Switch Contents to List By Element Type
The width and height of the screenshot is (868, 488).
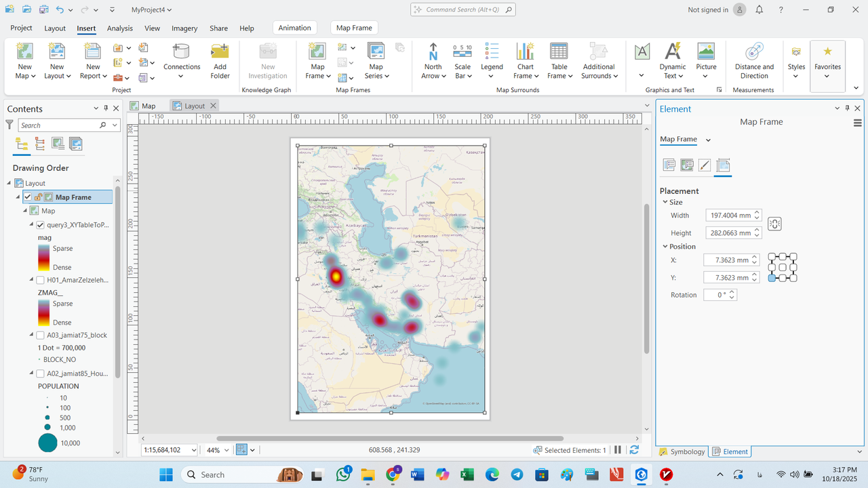point(40,144)
